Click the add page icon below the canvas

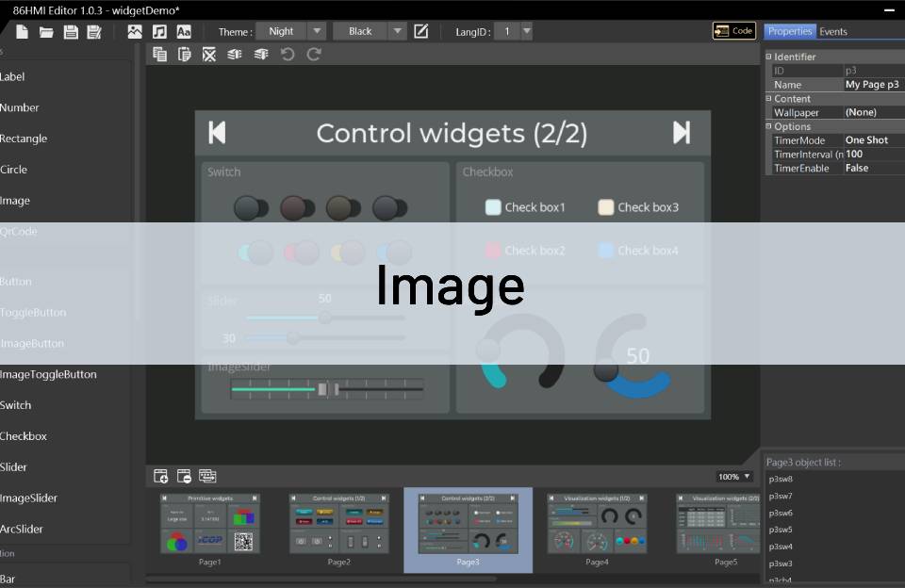160,476
